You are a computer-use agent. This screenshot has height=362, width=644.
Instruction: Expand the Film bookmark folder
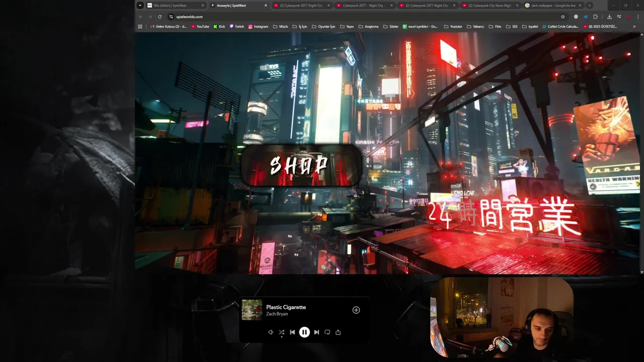(x=495, y=27)
